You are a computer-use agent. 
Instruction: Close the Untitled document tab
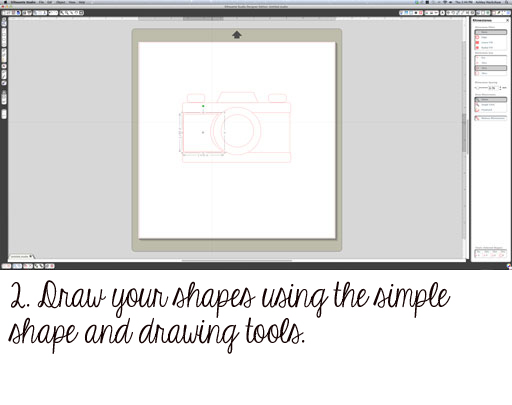31,256
